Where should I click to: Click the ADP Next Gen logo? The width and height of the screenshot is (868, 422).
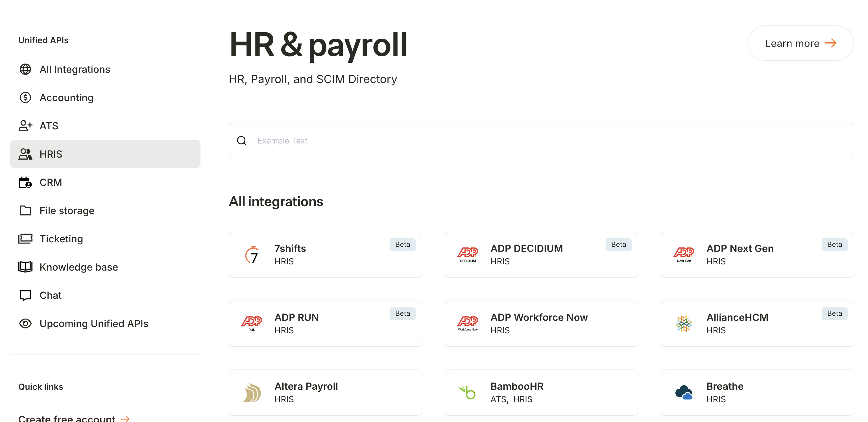click(684, 255)
